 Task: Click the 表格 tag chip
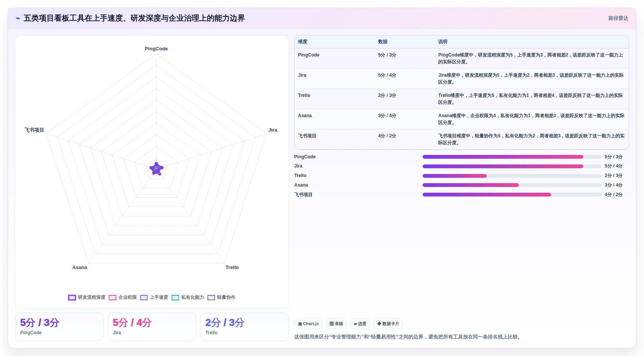click(x=336, y=324)
